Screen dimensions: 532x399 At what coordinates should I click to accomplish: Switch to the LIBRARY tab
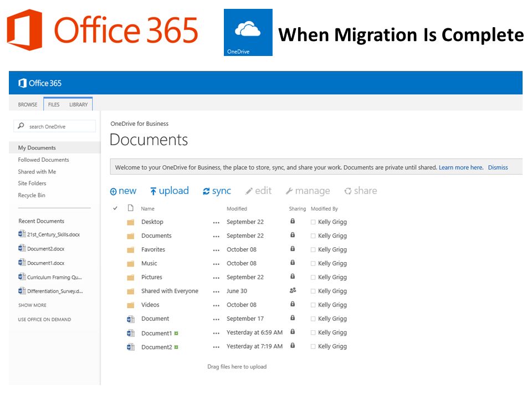[78, 105]
